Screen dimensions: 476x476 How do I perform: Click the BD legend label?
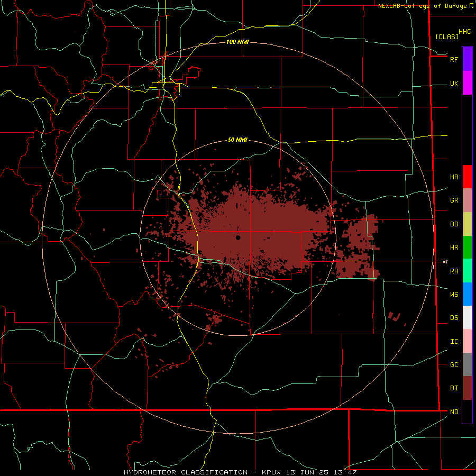click(x=454, y=224)
